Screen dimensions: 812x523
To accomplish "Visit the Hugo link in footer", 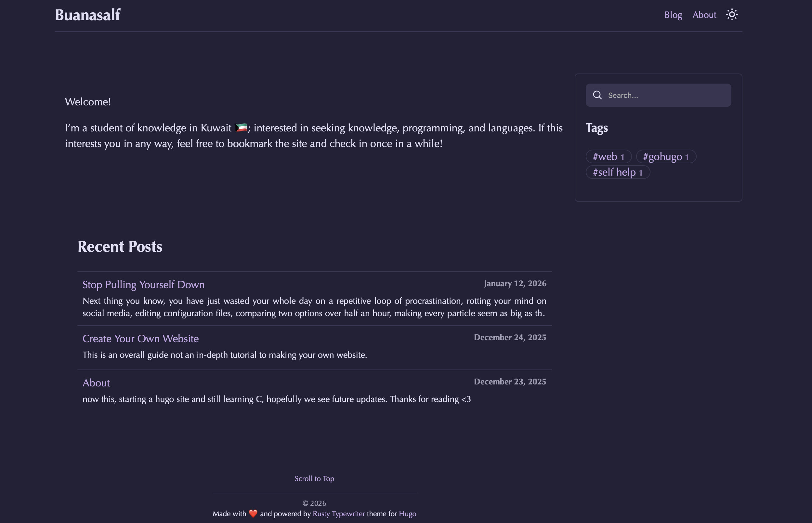I will click(407, 514).
